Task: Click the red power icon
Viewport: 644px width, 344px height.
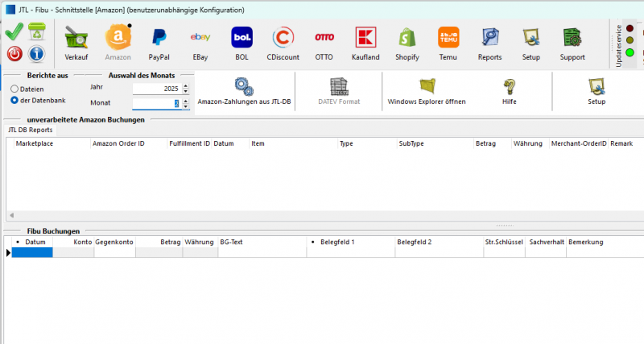Action: [14, 54]
